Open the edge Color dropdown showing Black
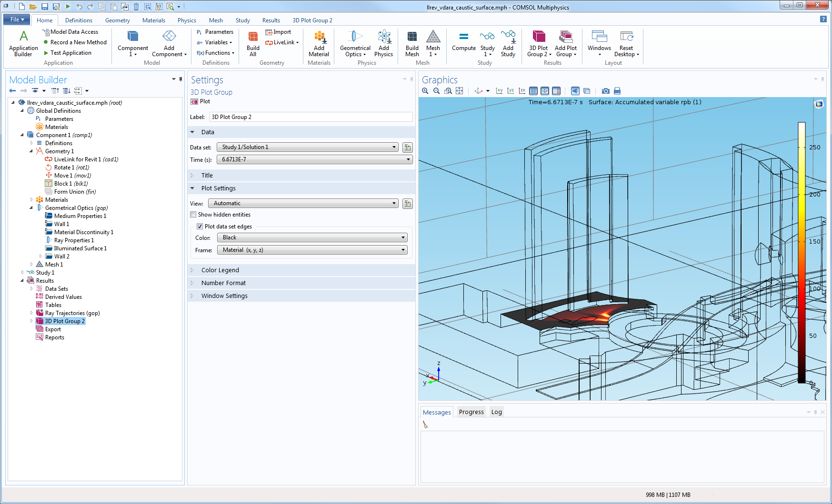Image resolution: width=832 pixels, height=504 pixels. [x=312, y=237]
